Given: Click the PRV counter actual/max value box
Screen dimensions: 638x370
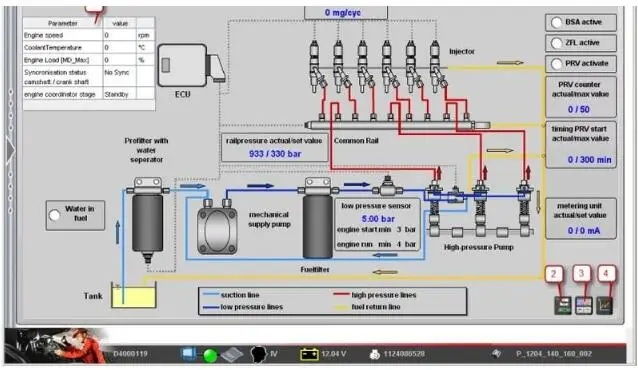Looking at the screenshot, I should (x=581, y=97).
